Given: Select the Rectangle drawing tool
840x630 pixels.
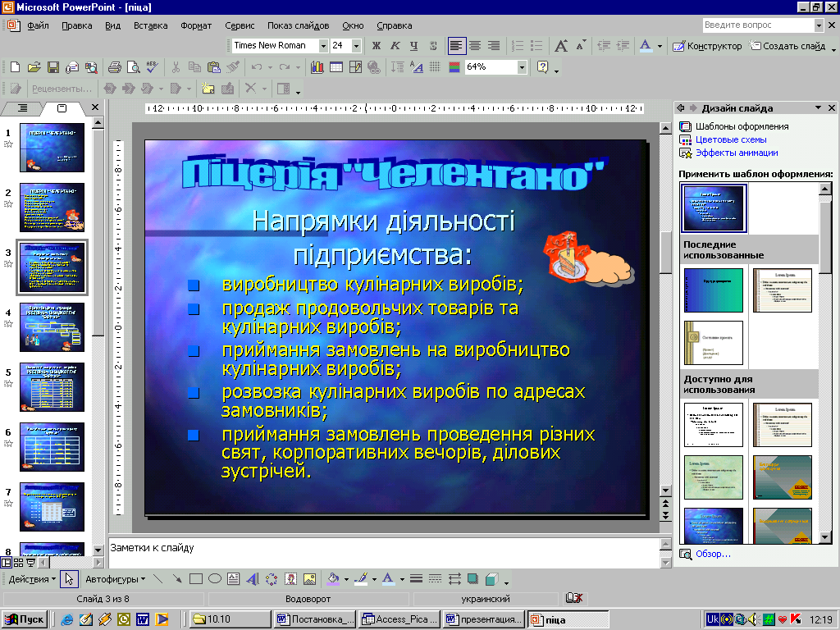Looking at the screenshot, I should (196, 579).
